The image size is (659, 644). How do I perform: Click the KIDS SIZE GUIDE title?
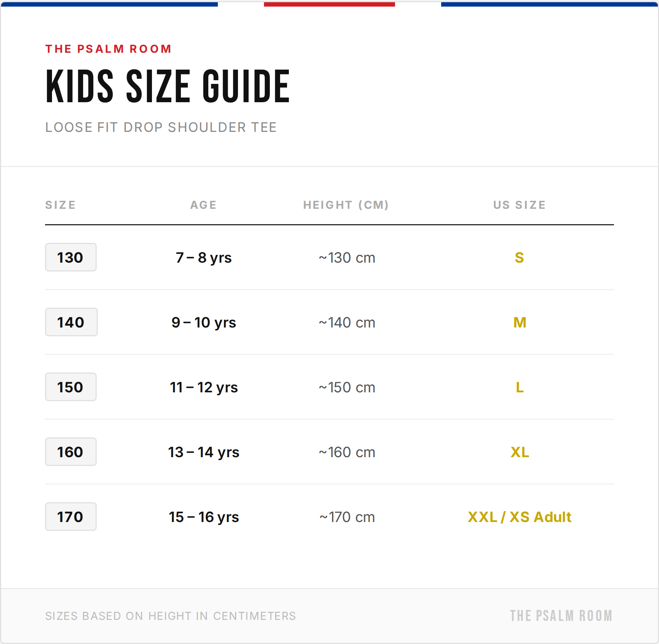(168, 86)
